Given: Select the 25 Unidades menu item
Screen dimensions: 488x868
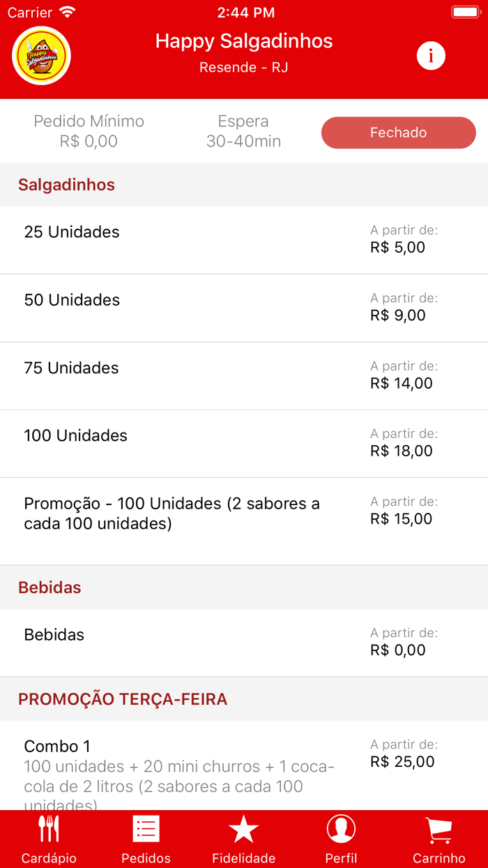Looking at the screenshot, I should [x=244, y=239].
